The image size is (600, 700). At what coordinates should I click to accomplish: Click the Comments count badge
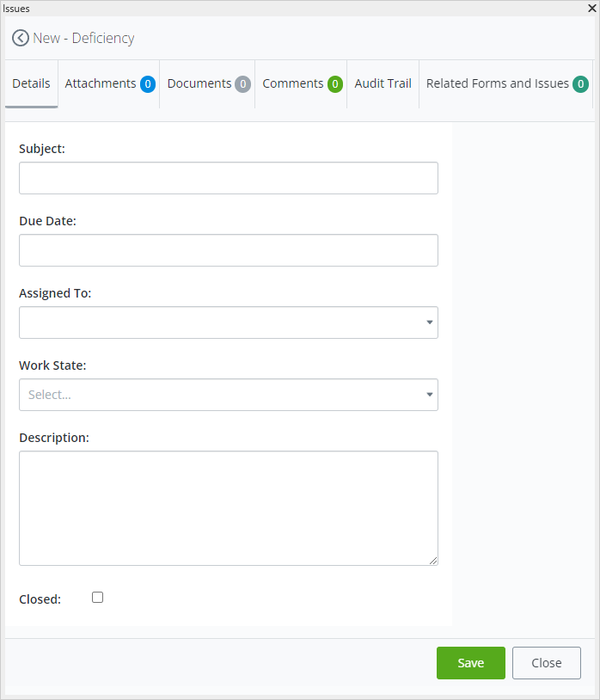pos(335,84)
